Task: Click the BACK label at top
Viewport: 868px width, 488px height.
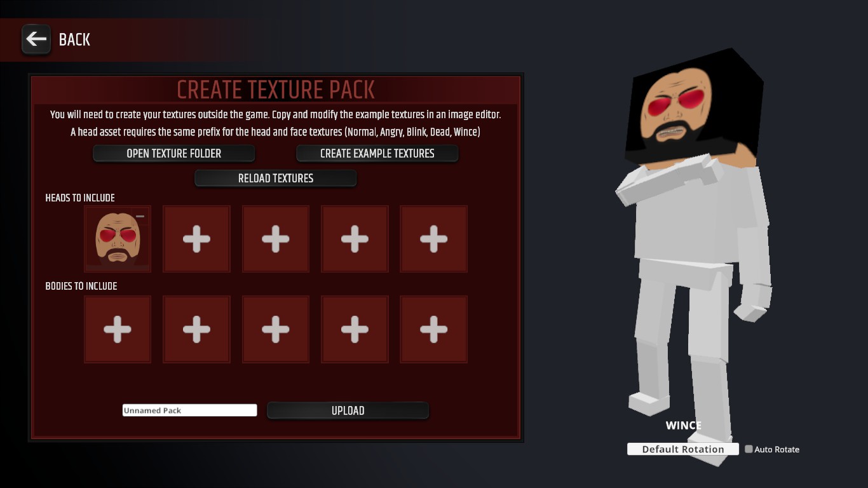Action: 74,39
